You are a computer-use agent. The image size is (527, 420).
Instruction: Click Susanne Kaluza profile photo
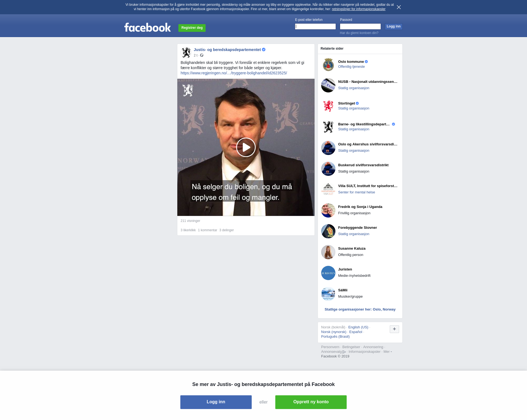tap(328, 252)
